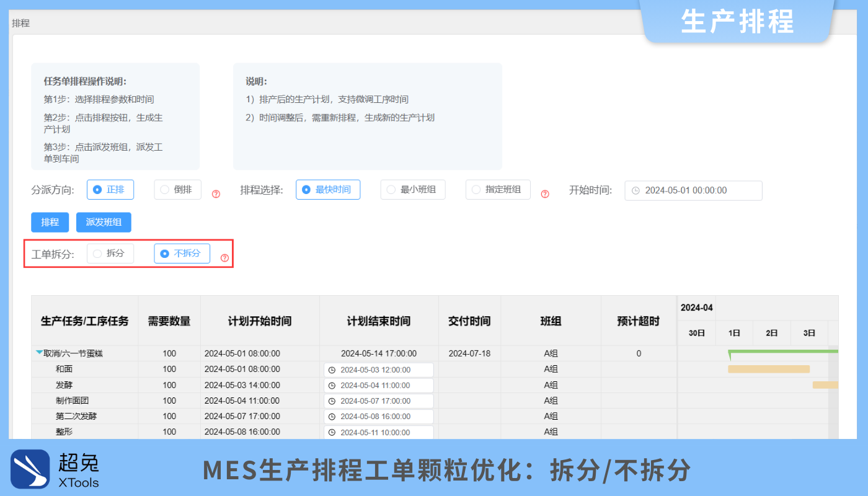Click the 2日 Gantt date header
The width and height of the screenshot is (868, 496).
(772, 333)
